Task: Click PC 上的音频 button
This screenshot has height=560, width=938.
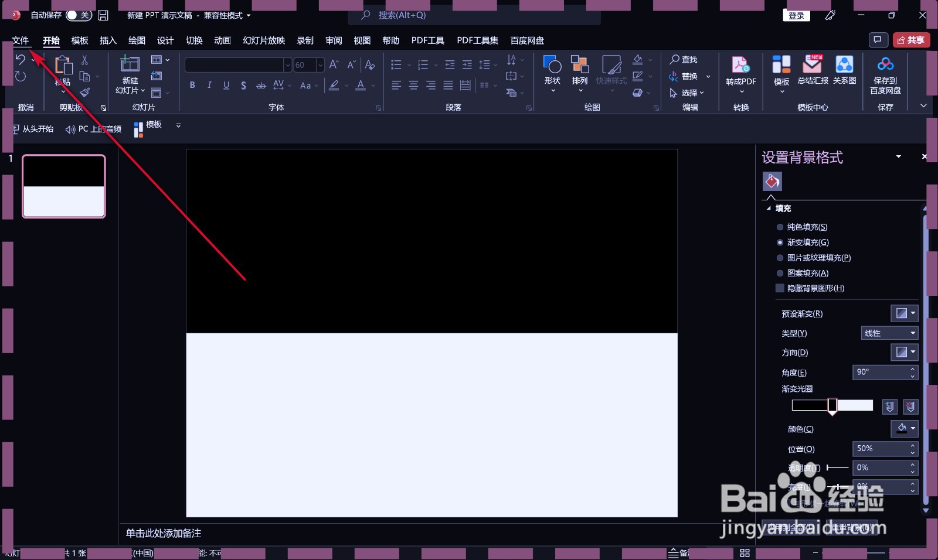Action: [x=94, y=129]
